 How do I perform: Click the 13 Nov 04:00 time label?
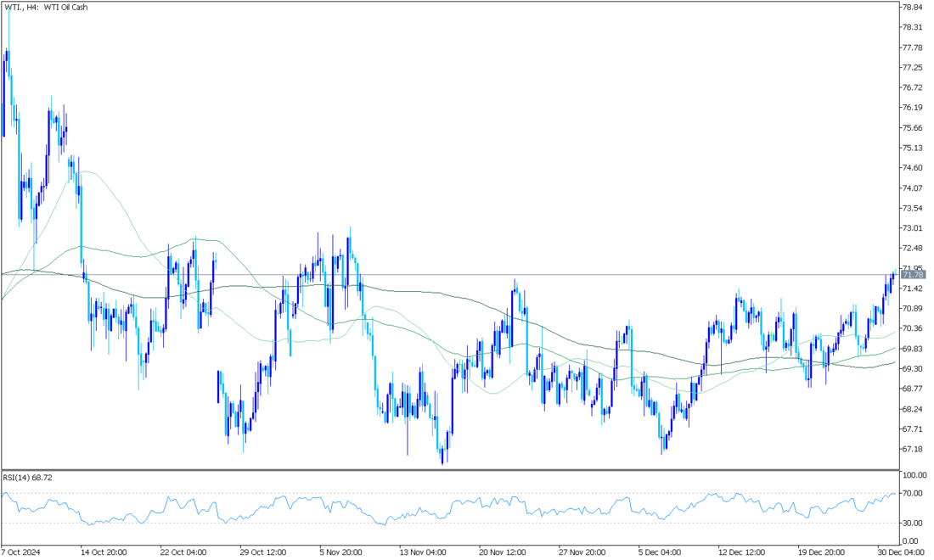pos(423,552)
